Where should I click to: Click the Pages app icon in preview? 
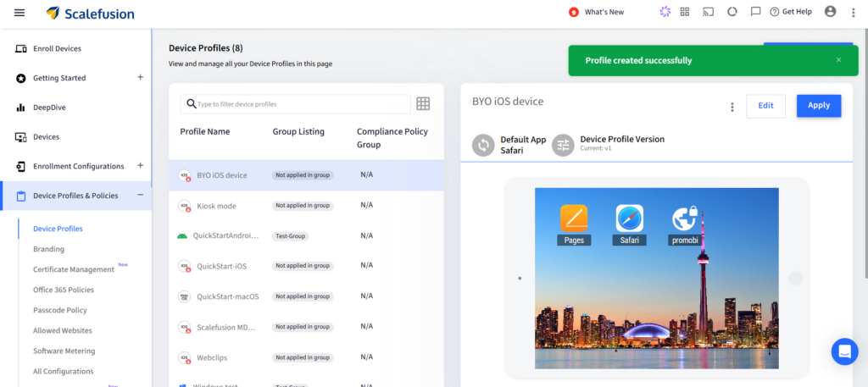(x=574, y=218)
